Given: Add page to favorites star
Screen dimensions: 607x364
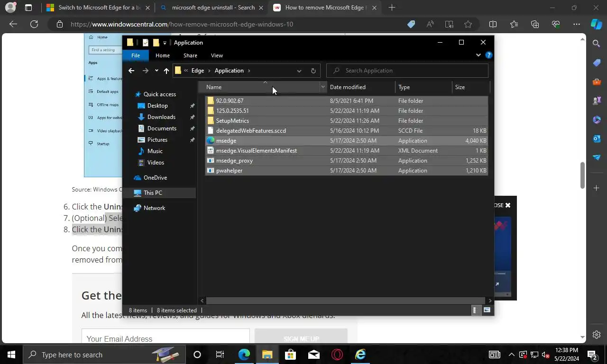Looking at the screenshot, I should tap(468, 24).
